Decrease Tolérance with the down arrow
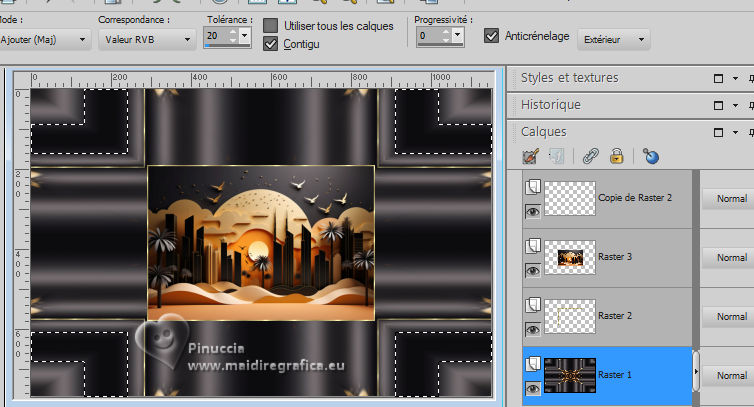This screenshot has height=407, width=754. point(233,39)
